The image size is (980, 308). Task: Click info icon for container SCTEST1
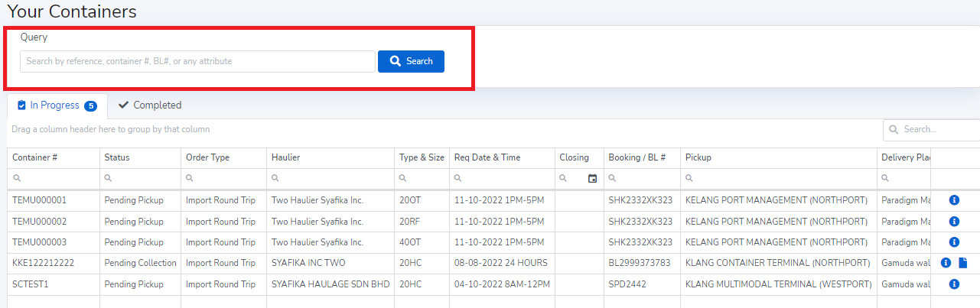click(x=954, y=284)
